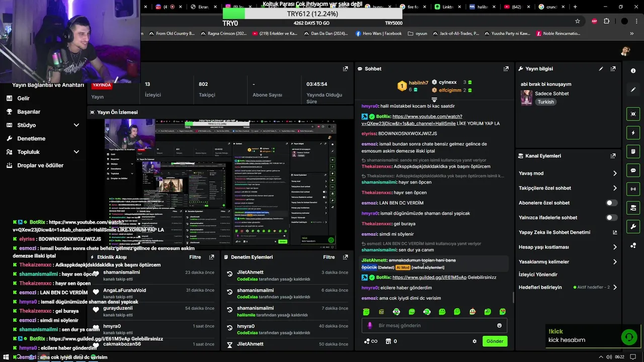Viewport: 644px width, 362px height.
Task: Show more bookmarks with the double chevron
Action: click(x=632, y=34)
